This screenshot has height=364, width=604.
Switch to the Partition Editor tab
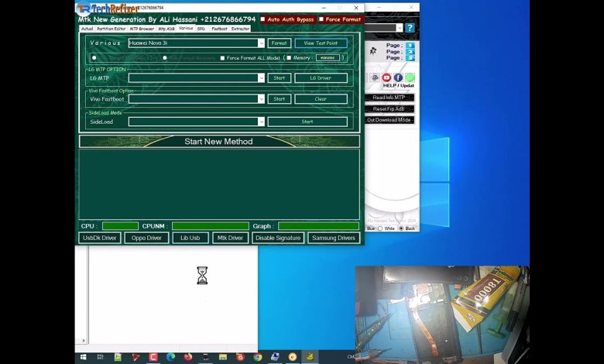click(111, 29)
